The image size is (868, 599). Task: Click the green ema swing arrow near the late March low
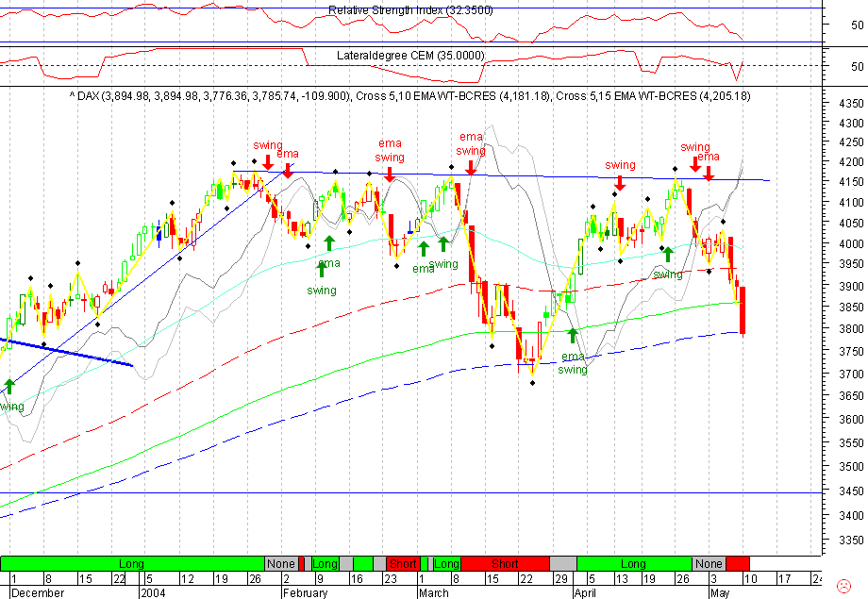pos(573,336)
